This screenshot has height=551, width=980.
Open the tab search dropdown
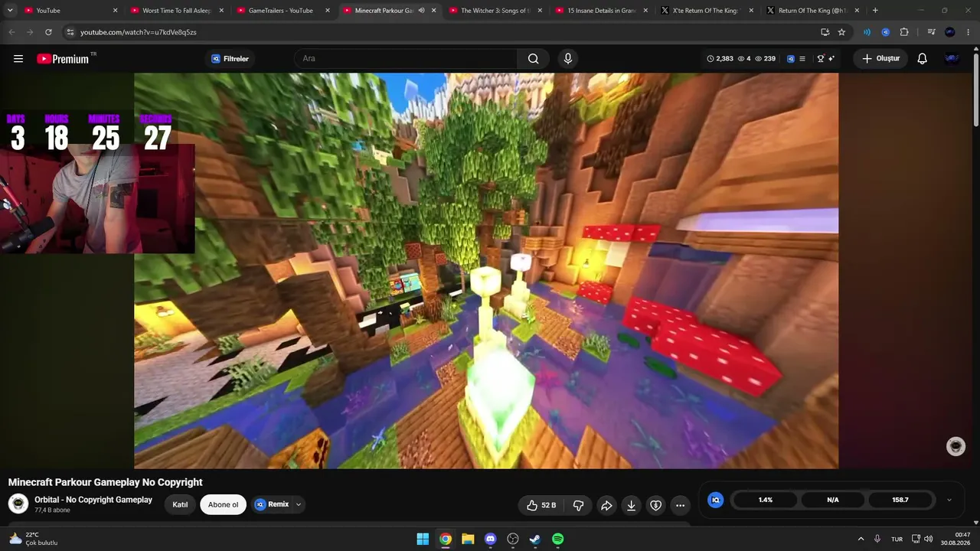click(10, 11)
